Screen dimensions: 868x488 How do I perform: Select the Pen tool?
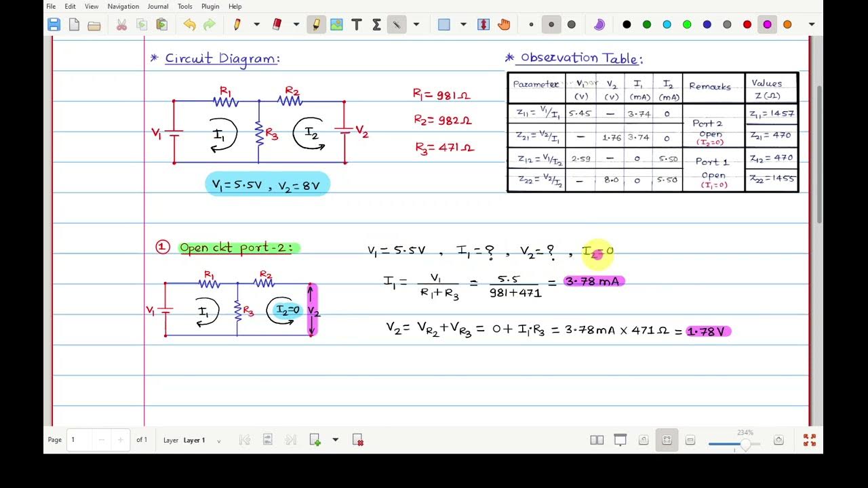pos(237,25)
